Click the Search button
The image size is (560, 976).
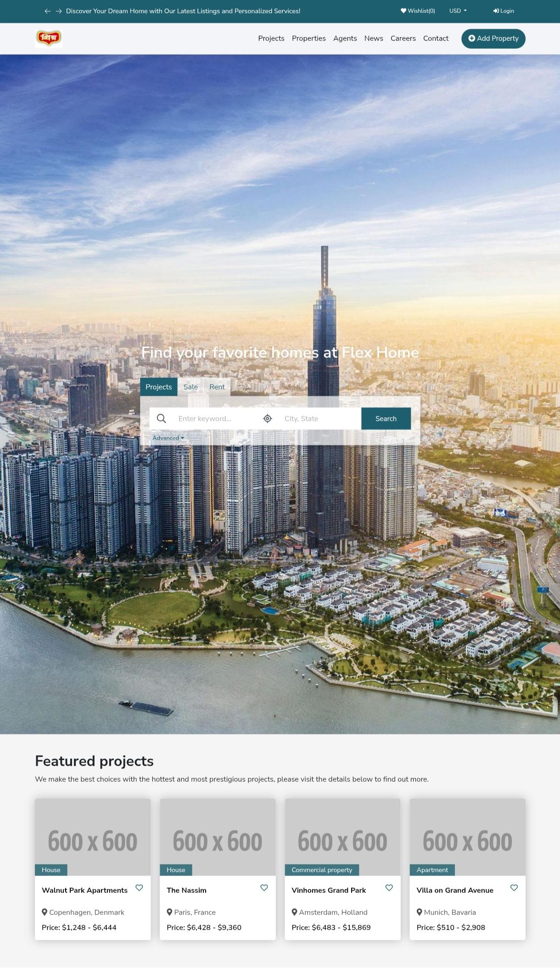coord(386,418)
